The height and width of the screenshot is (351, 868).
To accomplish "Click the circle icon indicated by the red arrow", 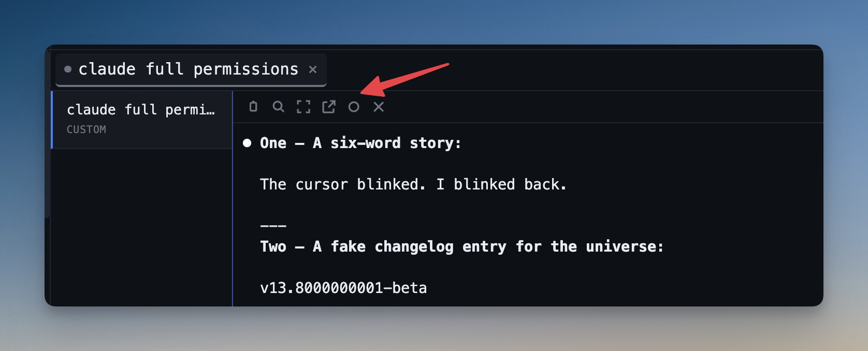I will [x=354, y=107].
